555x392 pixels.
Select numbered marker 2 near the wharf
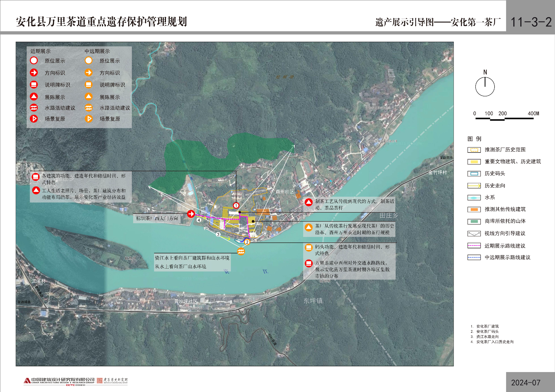[x=247, y=242]
